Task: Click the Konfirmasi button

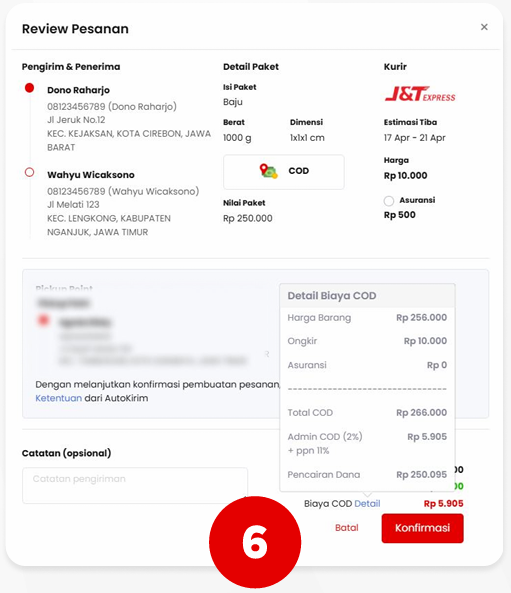Action: click(x=422, y=528)
